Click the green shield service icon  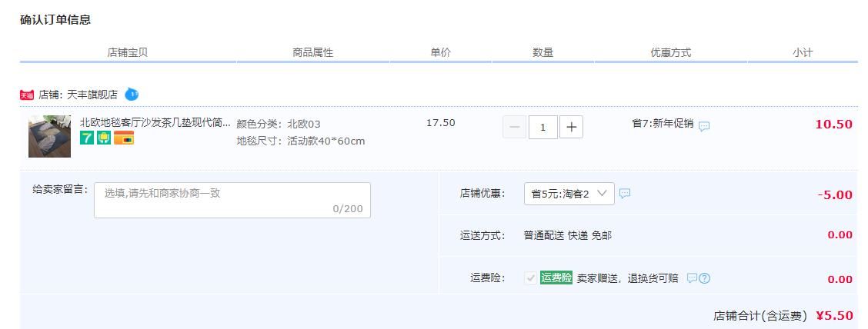(104, 138)
